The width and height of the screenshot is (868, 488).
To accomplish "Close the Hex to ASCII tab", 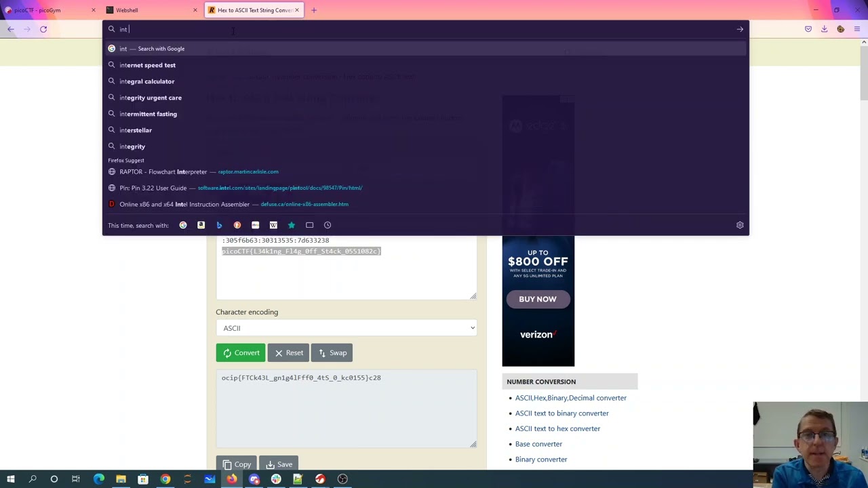I will tap(296, 10).
